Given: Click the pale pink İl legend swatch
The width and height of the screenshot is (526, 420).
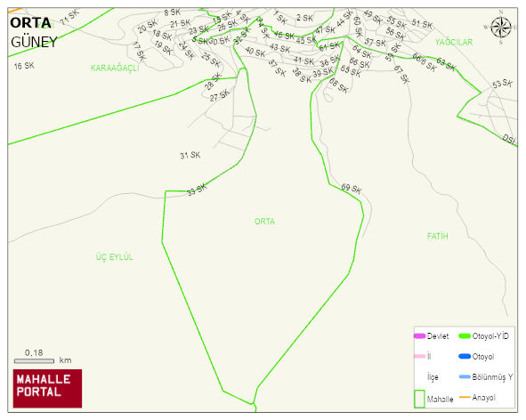Looking at the screenshot, I should [420, 356].
